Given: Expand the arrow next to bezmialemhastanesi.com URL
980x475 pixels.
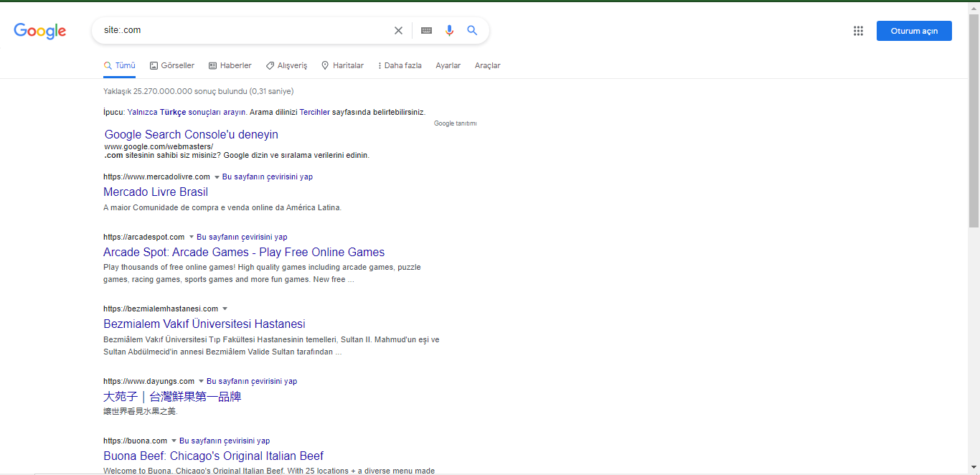Looking at the screenshot, I should [225, 309].
